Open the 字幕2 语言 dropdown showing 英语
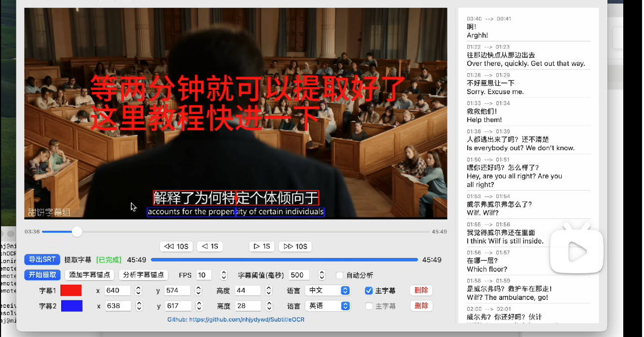Image resolution: width=644 pixels, height=337 pixels. (x=327, y=306)
